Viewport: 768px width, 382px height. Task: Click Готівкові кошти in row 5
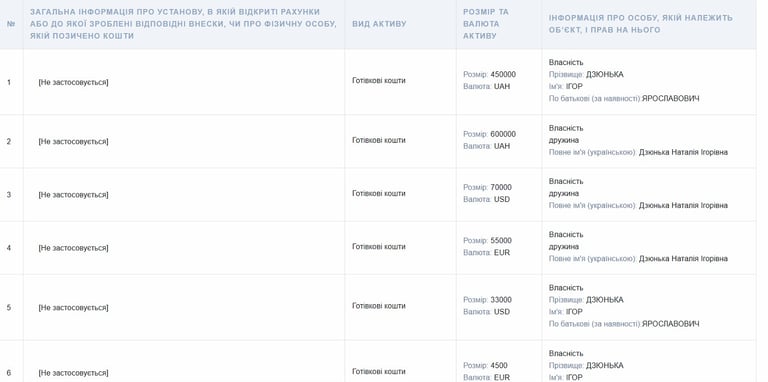(379, 306)
